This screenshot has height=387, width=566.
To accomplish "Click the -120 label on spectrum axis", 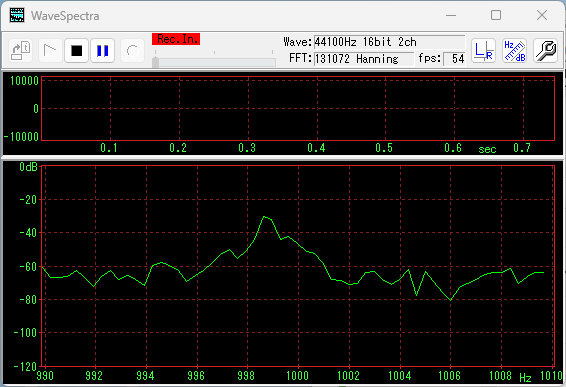I will pos(25,366).
